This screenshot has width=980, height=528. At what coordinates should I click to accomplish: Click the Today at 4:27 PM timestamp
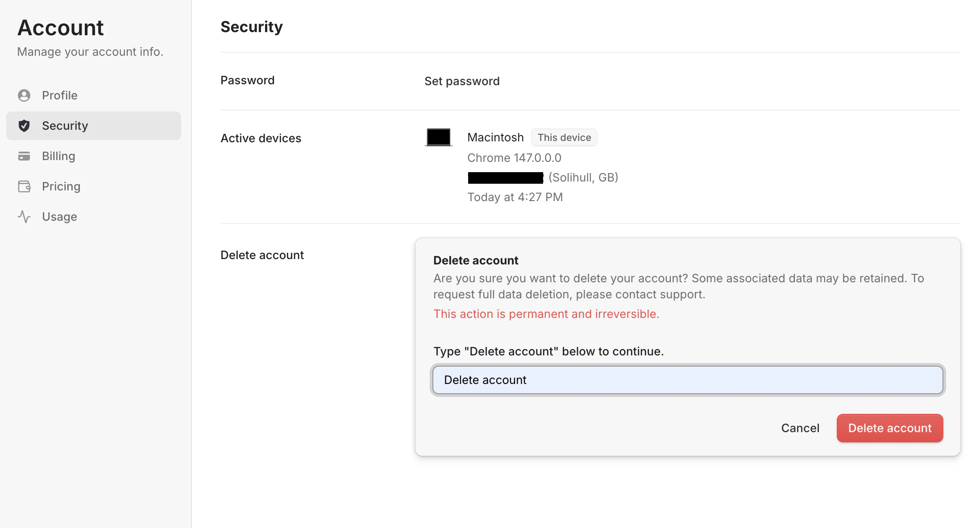515,197
